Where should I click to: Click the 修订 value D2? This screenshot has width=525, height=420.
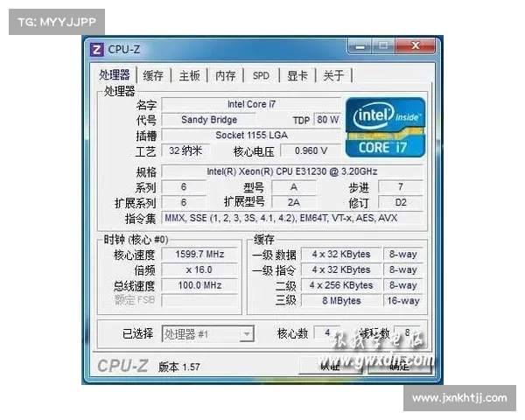pyautogui.click(x=401, y=202)
